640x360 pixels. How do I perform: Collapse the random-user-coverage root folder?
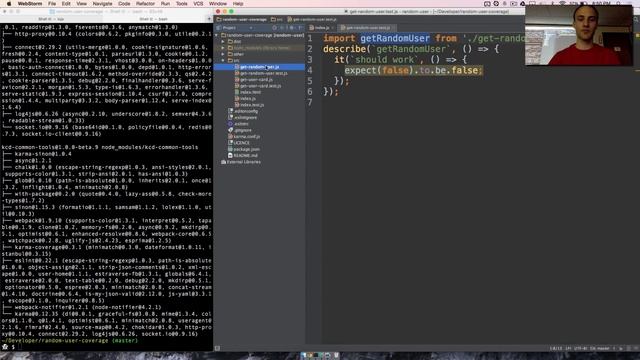pyautogui.click(x=217, y=35)
